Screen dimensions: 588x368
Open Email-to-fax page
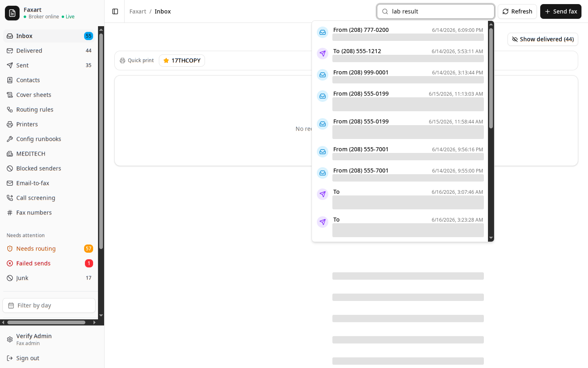point(49,183)
